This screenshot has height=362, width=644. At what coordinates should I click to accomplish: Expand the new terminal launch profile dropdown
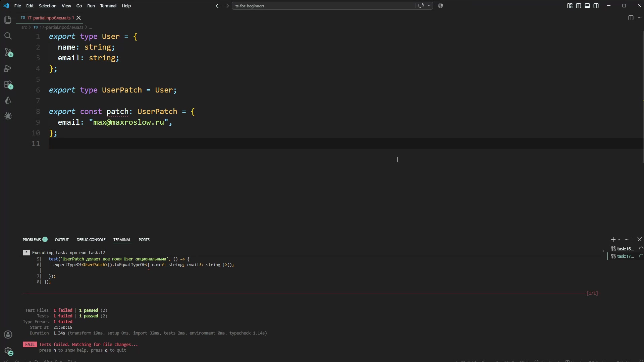619,240
